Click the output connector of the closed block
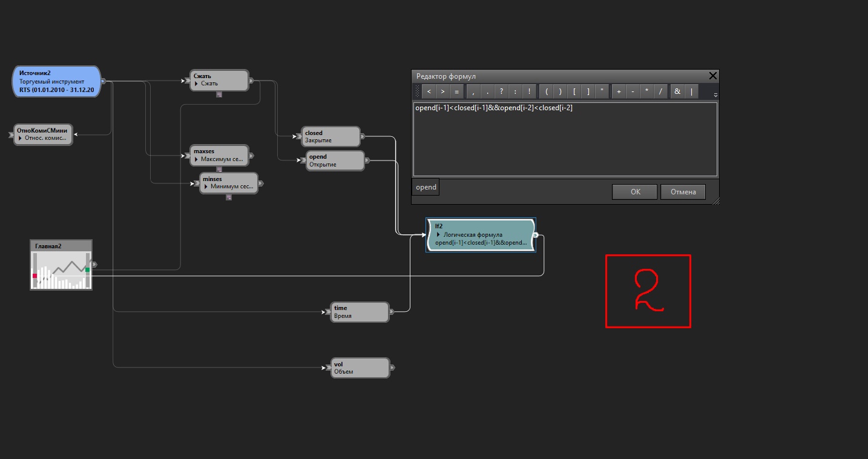The image size is (868, 459). (363, 136)
